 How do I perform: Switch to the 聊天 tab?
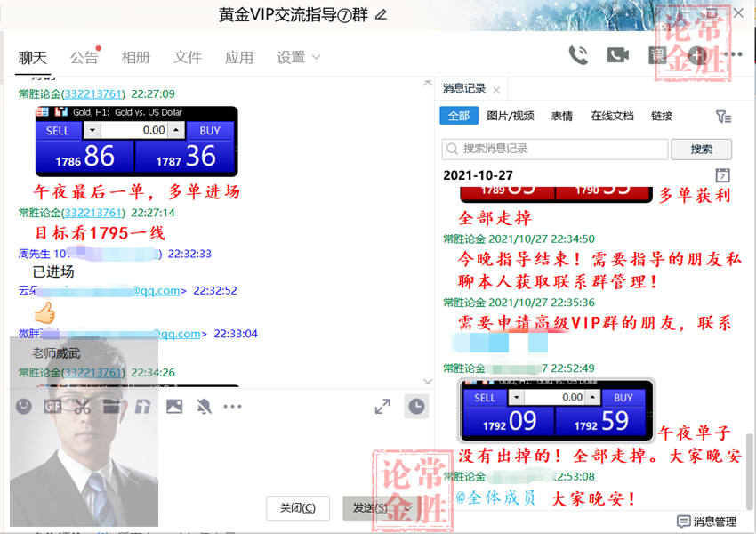pyautogui.click(x=32, y=58)
